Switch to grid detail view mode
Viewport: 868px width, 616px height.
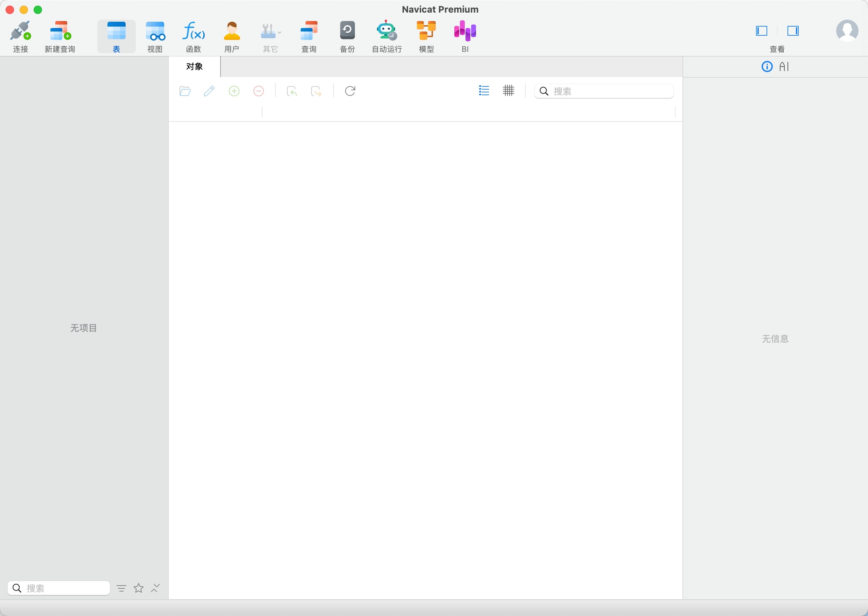click(509, 91)
